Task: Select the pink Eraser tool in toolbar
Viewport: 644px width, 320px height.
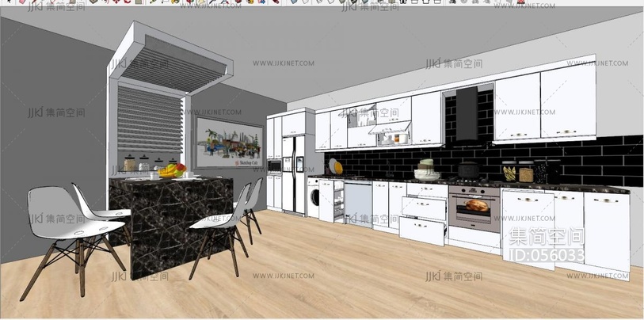Action: [21, 2]
